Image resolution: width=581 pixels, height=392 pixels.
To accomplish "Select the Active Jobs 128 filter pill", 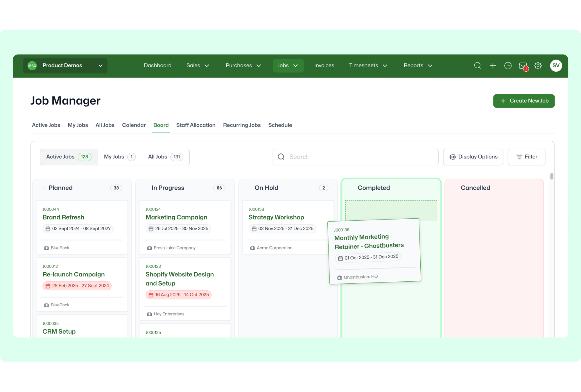I will click(68, 157).
